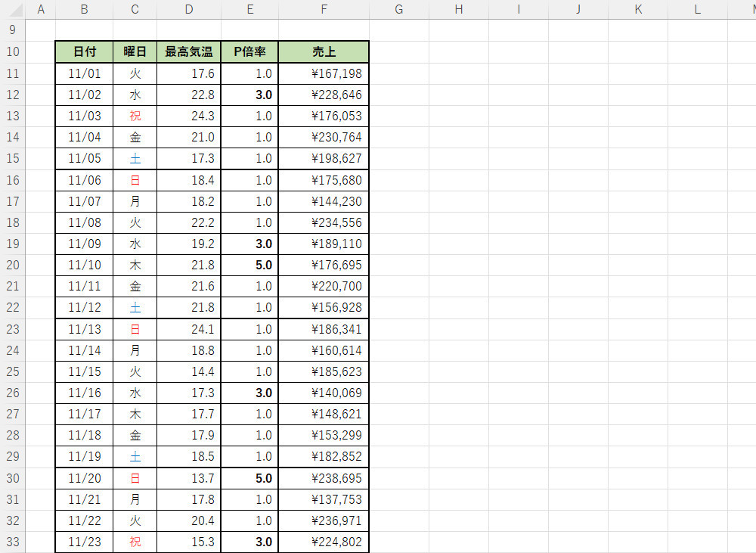Select the P倍率 1.0 cell for 11/07
Screen dimensions: 756x553
click(249, 201)
